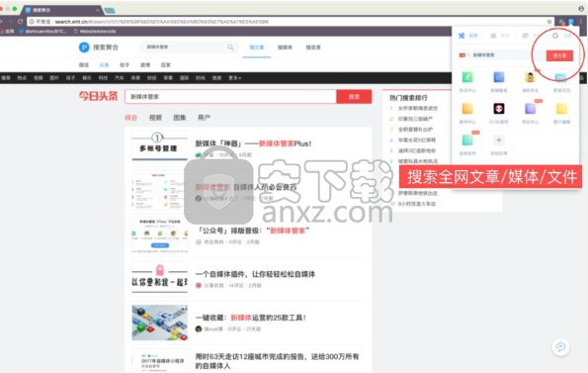This screenshot has height=373, width=588.
Task: Switch to the 视频 results tab
Action: pos(155,118)
